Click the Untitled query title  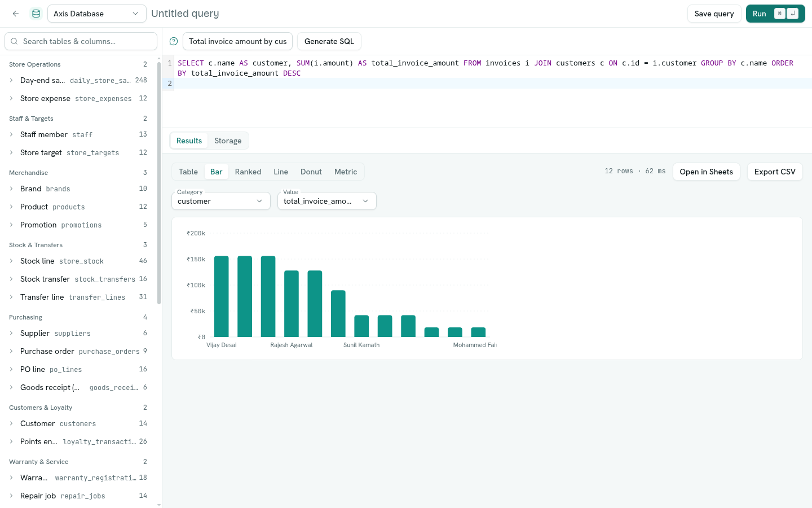coord(185,14)
